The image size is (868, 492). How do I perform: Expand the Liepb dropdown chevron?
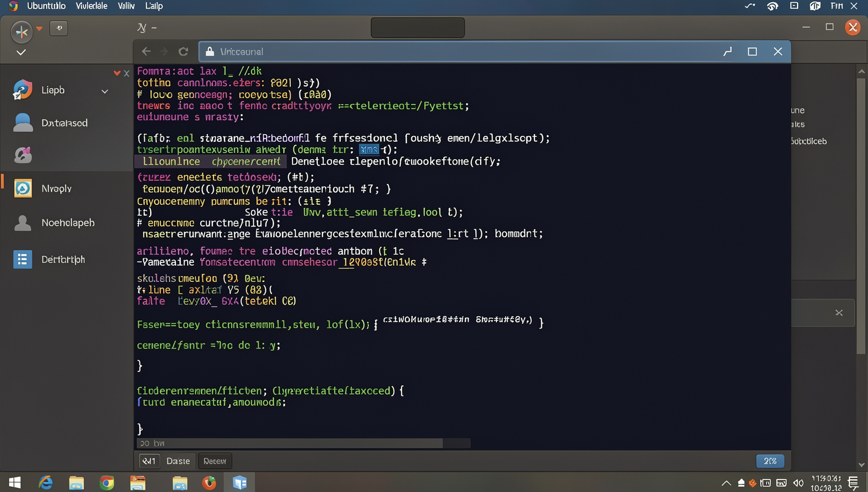pyautogui.click(x=105, y=91)
